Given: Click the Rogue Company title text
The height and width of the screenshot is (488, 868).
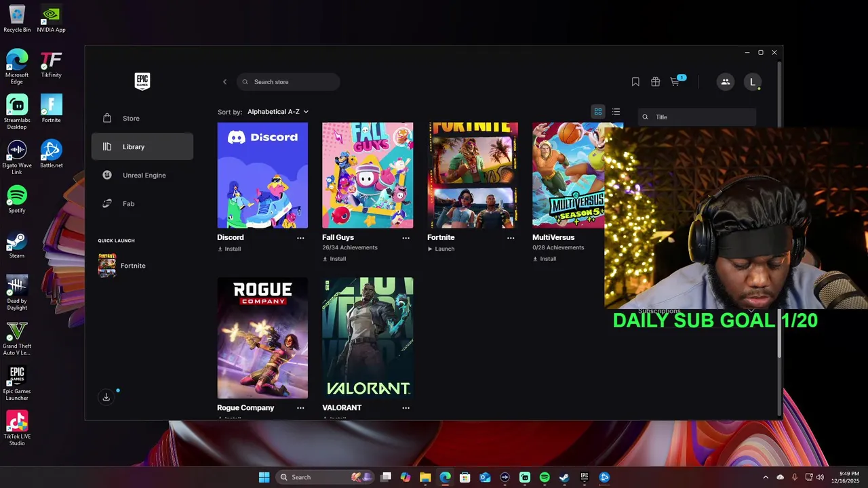Looking at the screenshot, I should pyautogui.click(x=245, y=408).
